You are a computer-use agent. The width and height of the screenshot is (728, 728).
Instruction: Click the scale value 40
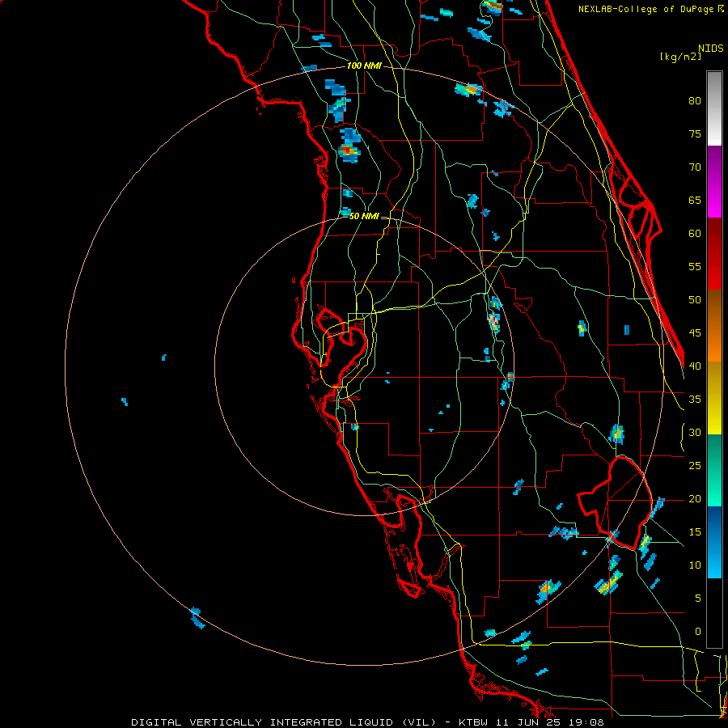coord(695,366)
